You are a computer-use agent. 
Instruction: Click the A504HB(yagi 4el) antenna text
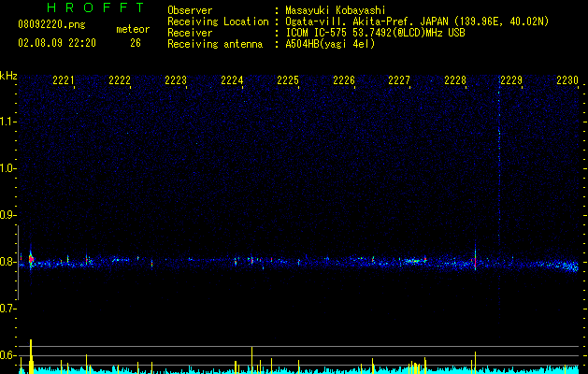[x=330, y=44]
